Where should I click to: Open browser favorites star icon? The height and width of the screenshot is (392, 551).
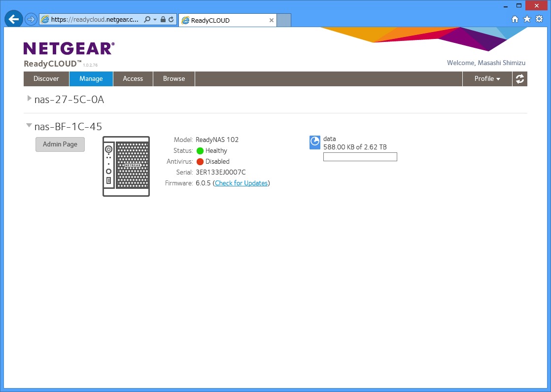pos(527,20)
